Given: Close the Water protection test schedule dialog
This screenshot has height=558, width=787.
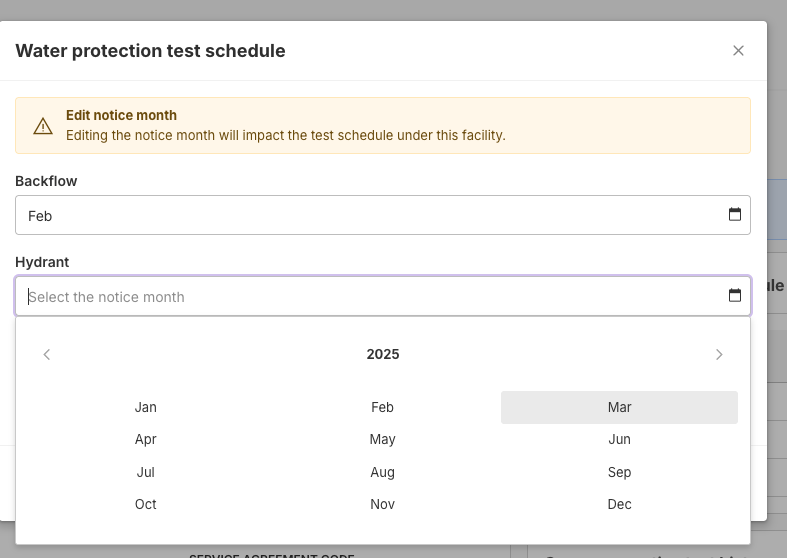Looking at the screenshot, I should pyautogui.click(x=738, y=51).
